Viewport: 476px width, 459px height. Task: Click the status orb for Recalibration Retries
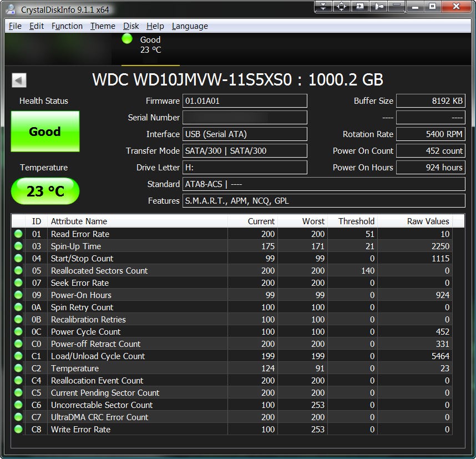tap(18, 319)
